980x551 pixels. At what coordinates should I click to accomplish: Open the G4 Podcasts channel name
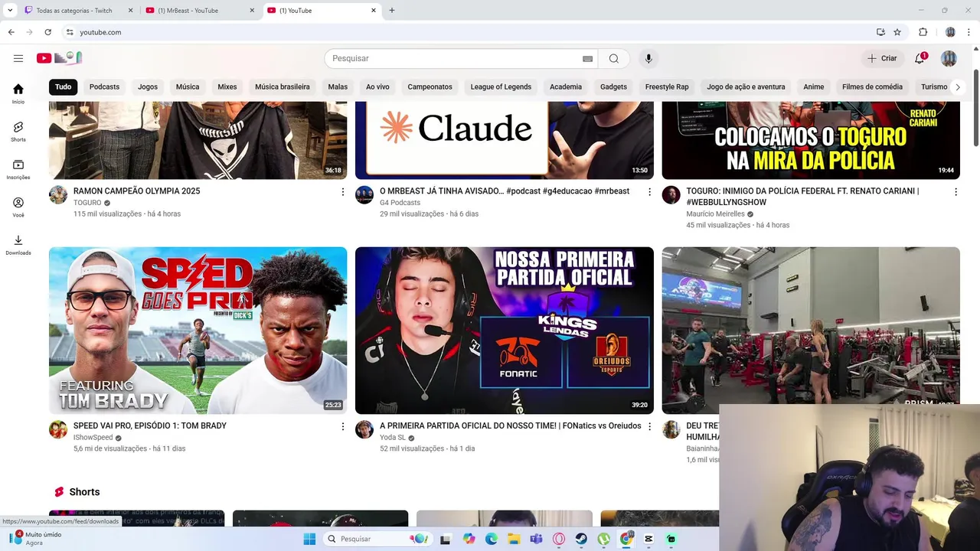point(400,203)
